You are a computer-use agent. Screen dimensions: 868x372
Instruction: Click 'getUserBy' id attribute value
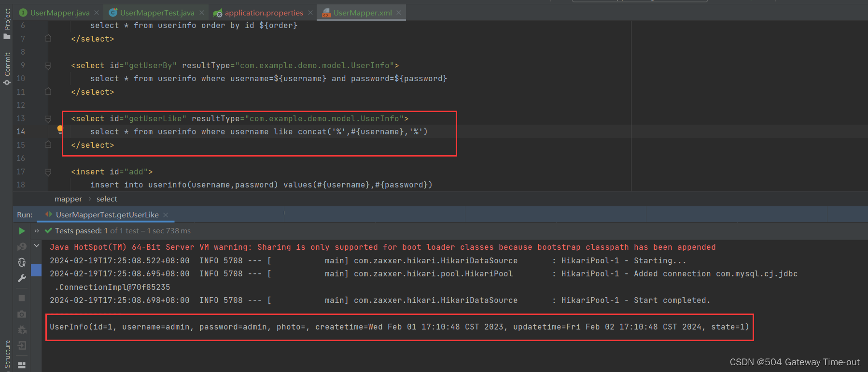click(x=151, y=65)
